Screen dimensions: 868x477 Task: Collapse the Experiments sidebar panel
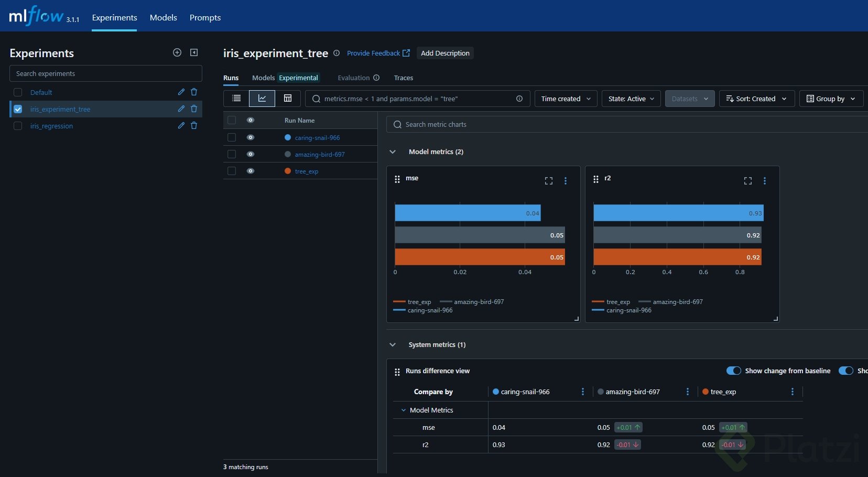pyautogui.click(x=194, y=52)
